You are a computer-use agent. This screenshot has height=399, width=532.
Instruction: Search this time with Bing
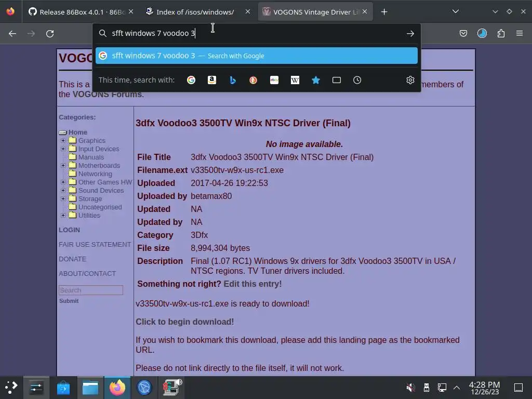pyautogui.click(x=233, y=80)
